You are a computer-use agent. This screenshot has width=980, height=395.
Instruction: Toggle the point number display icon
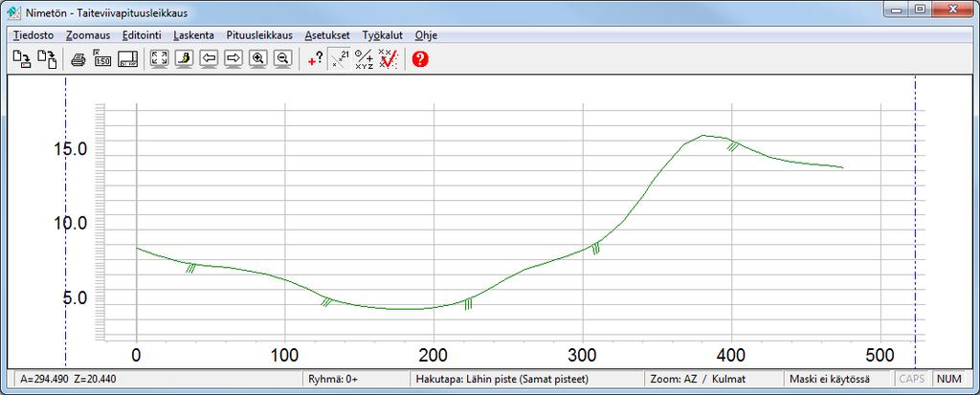pyautogui.click(x=340, y=59)
